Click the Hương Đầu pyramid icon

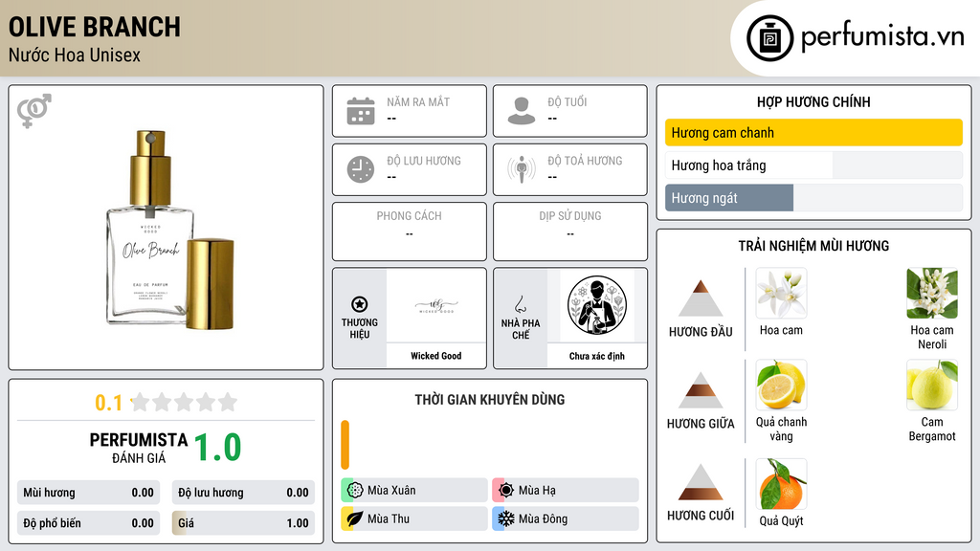(x=701, y=298)
